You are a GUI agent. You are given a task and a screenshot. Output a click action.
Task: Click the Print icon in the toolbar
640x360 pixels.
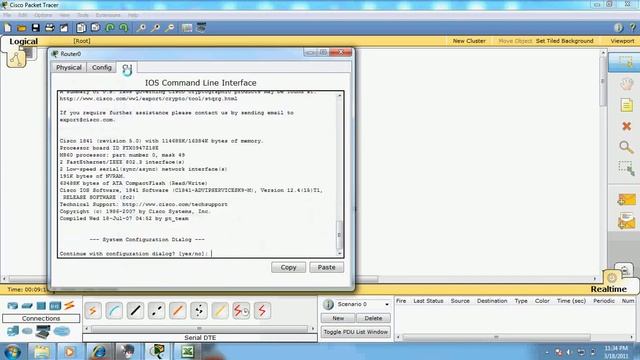tap(50, 28)
